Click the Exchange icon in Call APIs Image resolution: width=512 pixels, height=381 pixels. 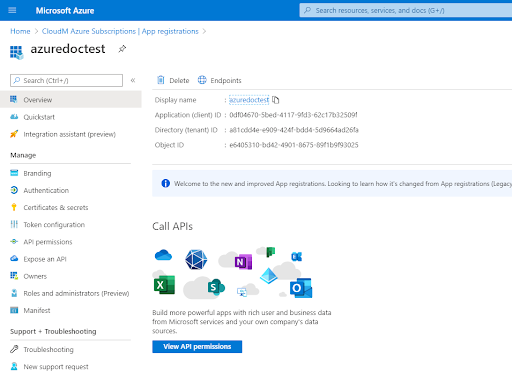click(x=297, y=257)
